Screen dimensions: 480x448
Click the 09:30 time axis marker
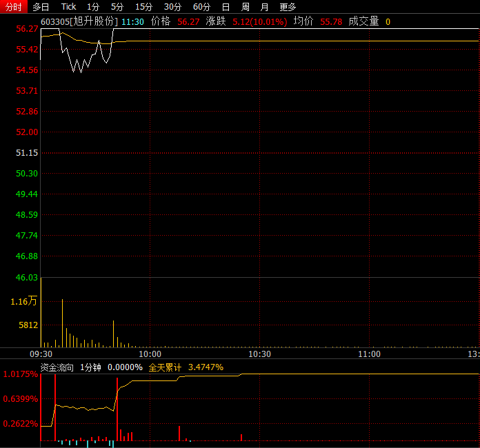click(41, 354)
